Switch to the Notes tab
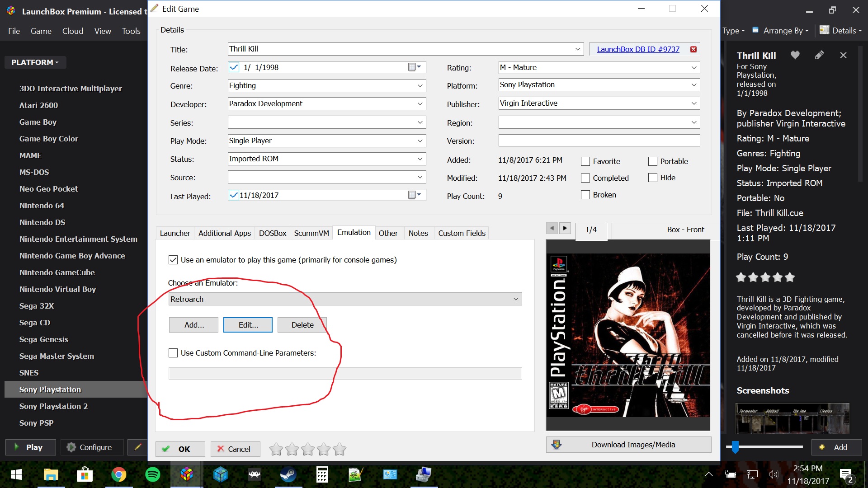868x488 pixels. (418, 233)
